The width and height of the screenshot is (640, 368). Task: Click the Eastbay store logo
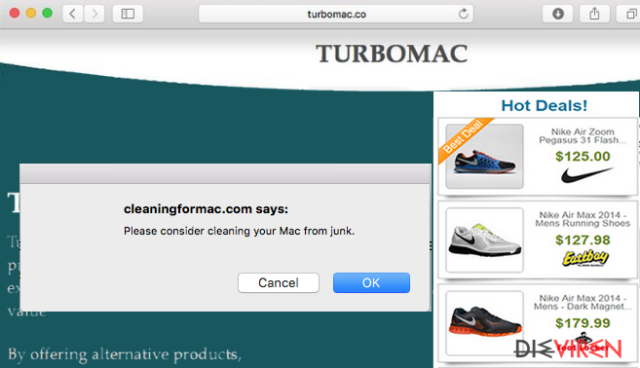[585, 258]
